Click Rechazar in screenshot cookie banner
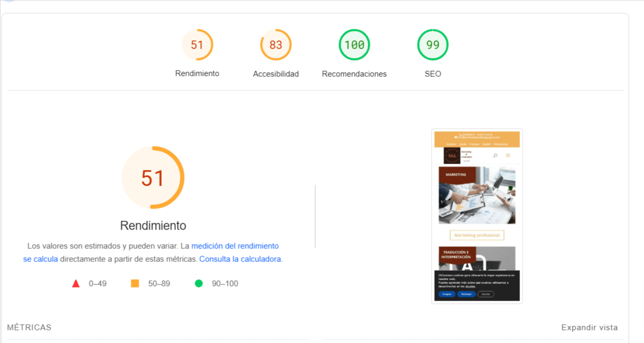Viewport: 644px width, 343px height. tap(466, 294)
